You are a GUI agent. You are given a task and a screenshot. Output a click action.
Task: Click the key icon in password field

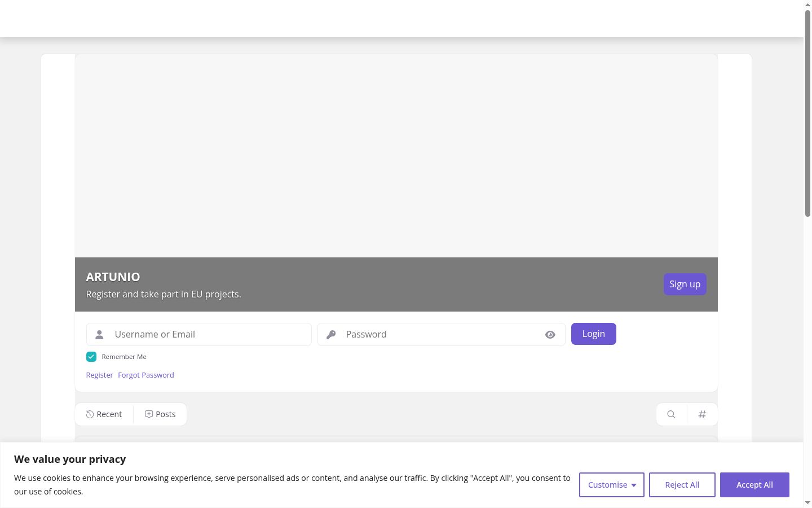(331, 335)
